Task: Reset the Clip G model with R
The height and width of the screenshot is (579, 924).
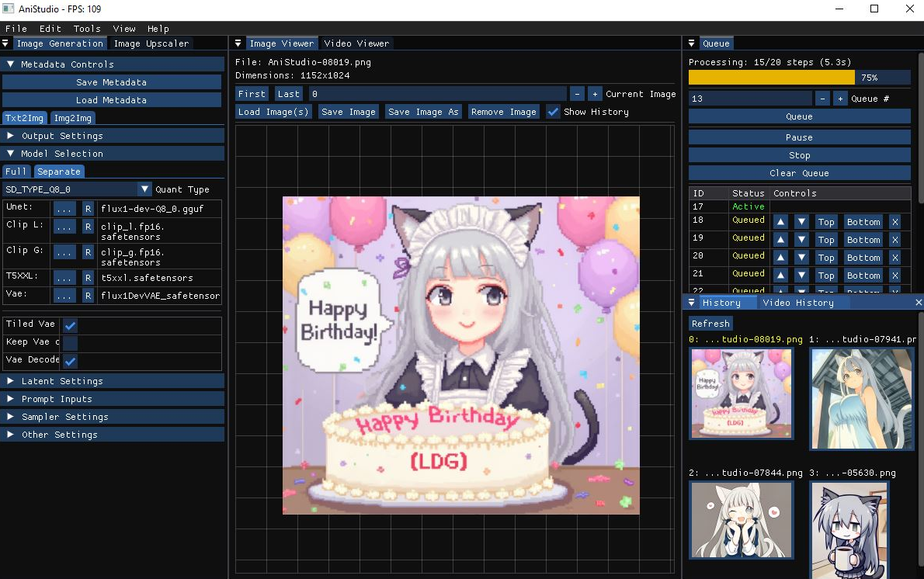Action: pos(88,252)
